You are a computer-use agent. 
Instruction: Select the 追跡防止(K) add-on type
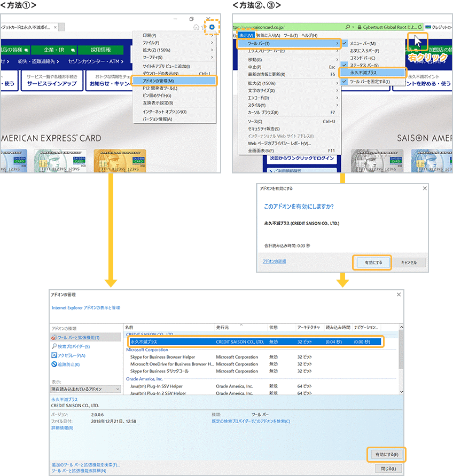(x=66, y=364)
